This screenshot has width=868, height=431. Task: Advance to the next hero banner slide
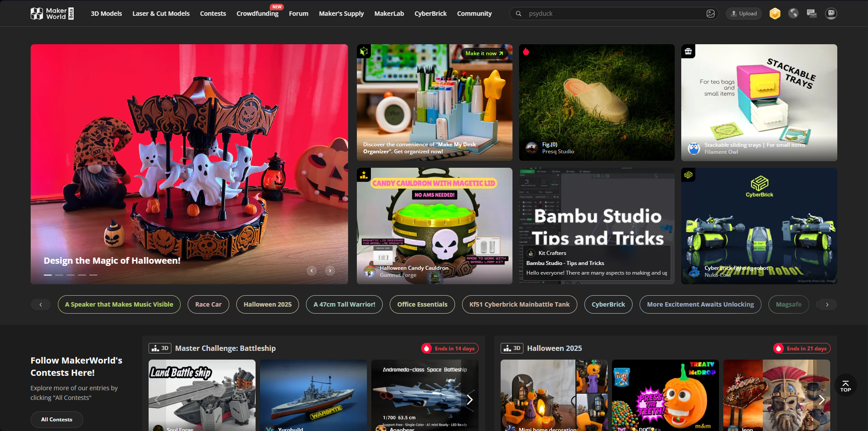(x=330, y=271)
